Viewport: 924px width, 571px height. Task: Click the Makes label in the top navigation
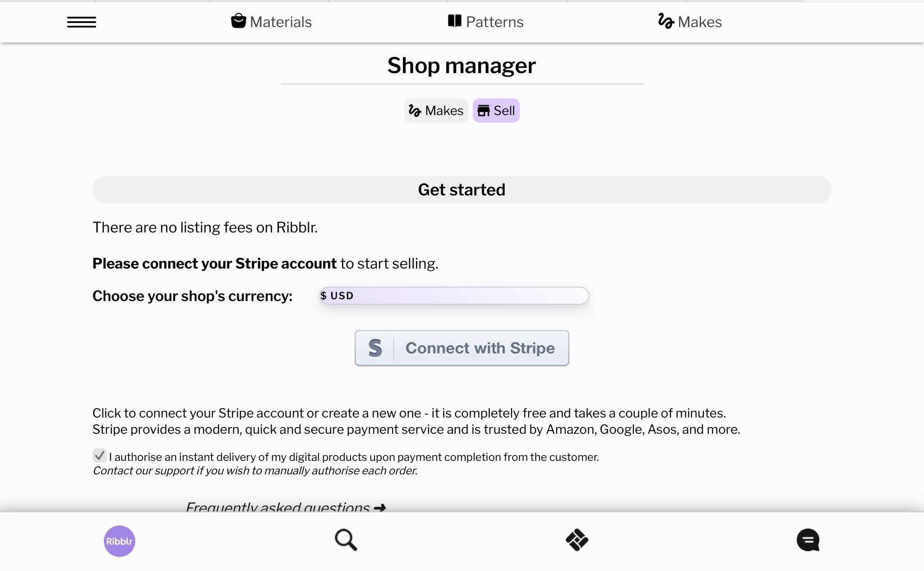pos(700,22)
